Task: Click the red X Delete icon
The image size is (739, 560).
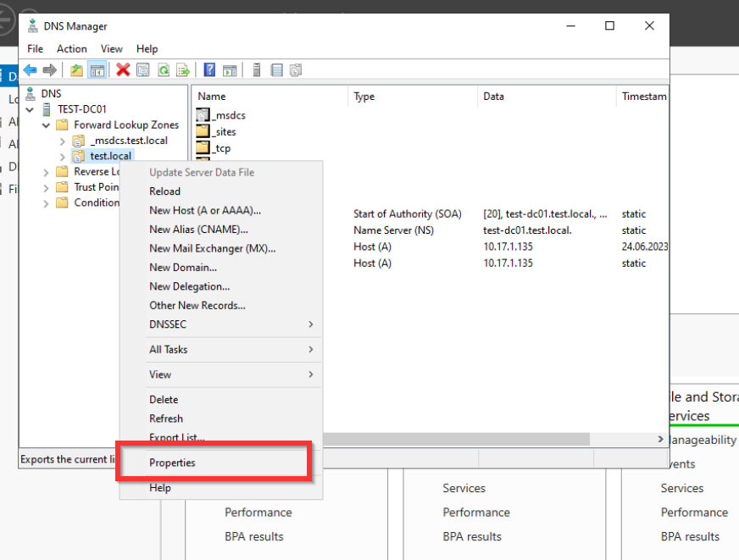Action: coord(123,70)
